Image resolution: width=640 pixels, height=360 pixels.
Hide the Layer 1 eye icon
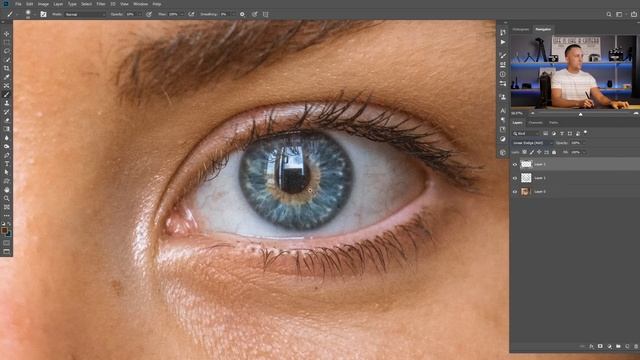click(515, 178)
